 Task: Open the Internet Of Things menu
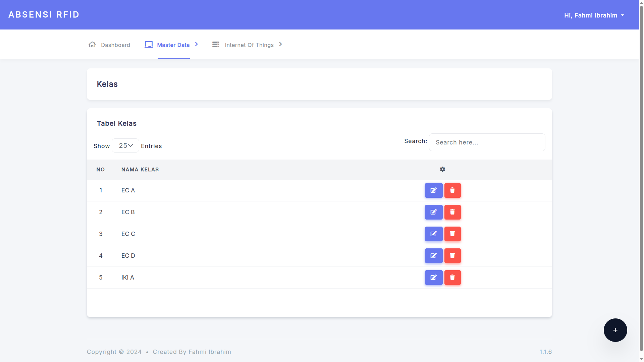pos(249,45)
